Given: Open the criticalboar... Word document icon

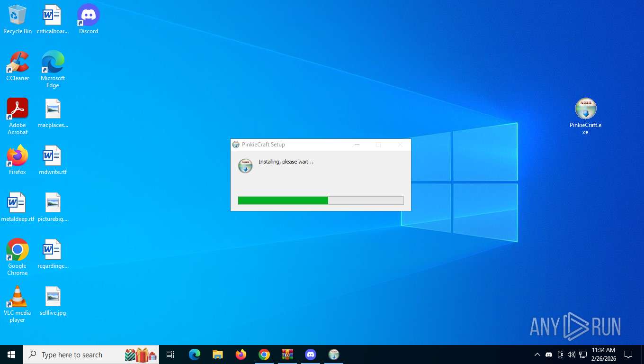Looking at the screenshot, I should tap(53, 20).
